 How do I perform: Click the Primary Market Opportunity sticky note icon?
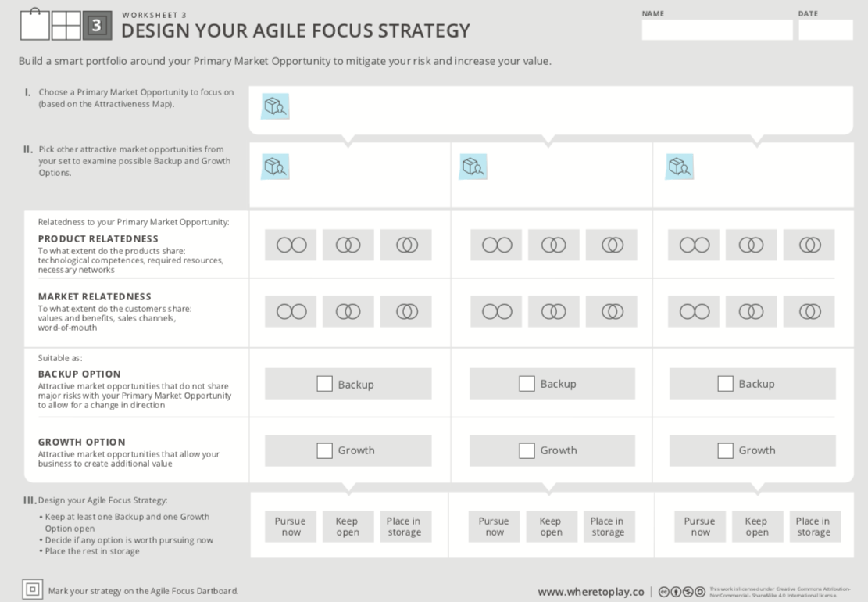pos(275,106)
